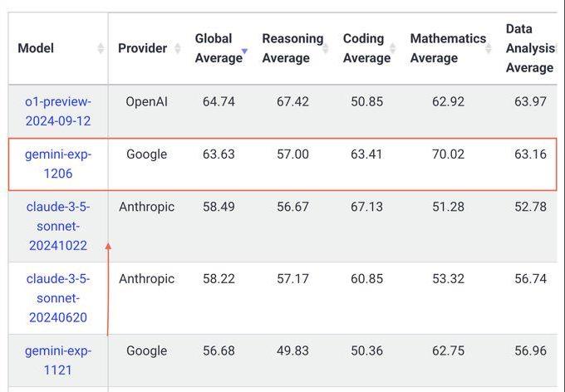This screenshot has width=565, height=392.
Task: Select the Data Analysis Average column header
Action: (530, 48)
